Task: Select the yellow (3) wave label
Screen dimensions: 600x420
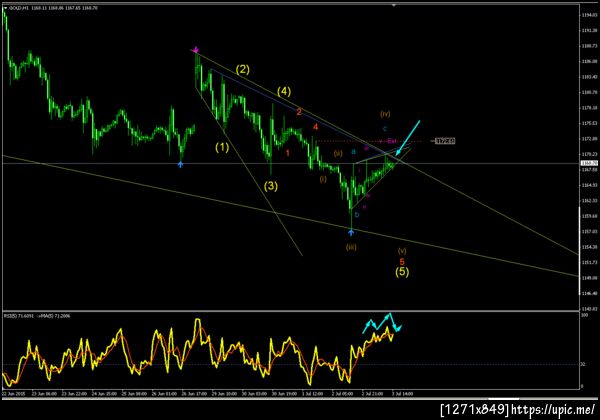Action: click(x=271, y=186)
